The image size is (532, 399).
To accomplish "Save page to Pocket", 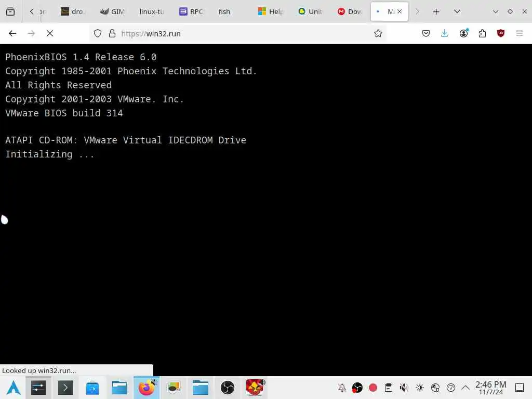I will tap(426, 33).
